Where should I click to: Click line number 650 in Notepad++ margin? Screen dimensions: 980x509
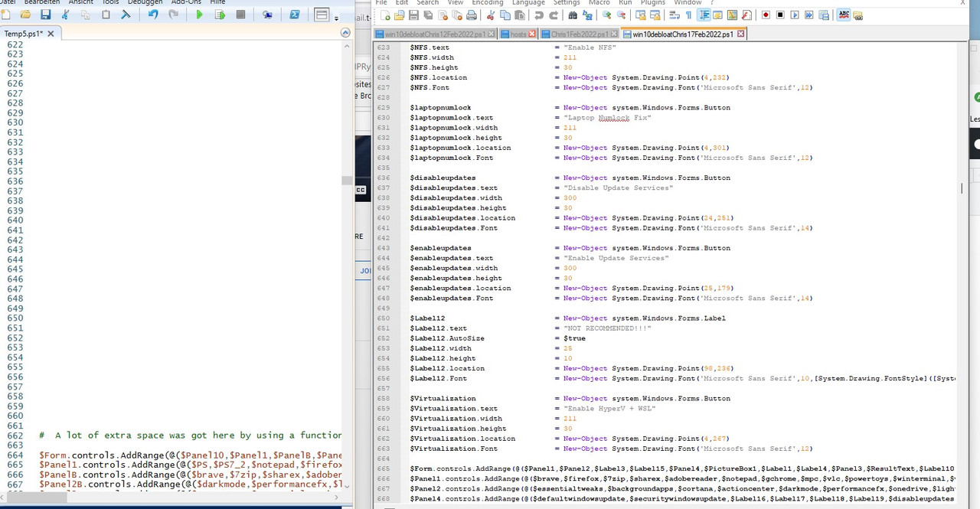click(384, 318)
